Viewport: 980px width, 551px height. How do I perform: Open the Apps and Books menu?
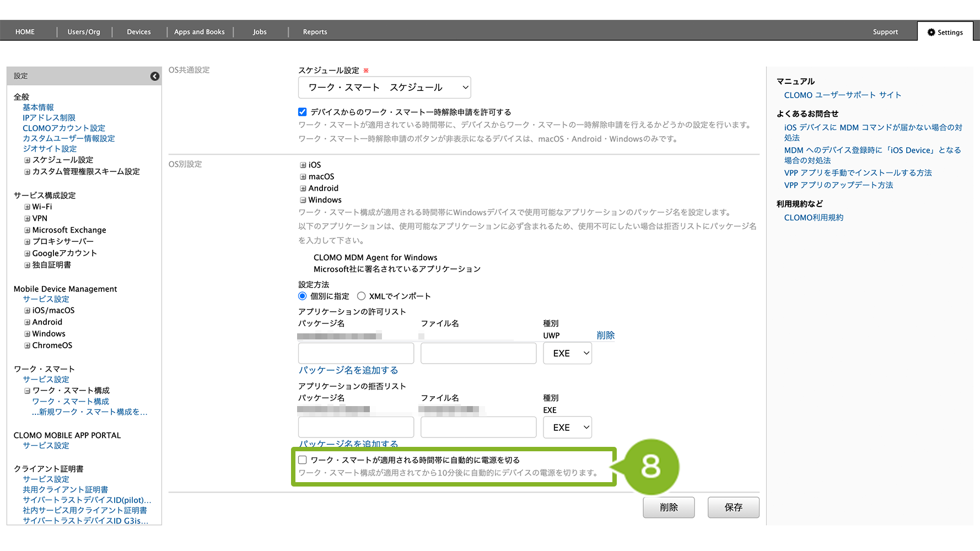pyautogui.click(x=200, y=32)
